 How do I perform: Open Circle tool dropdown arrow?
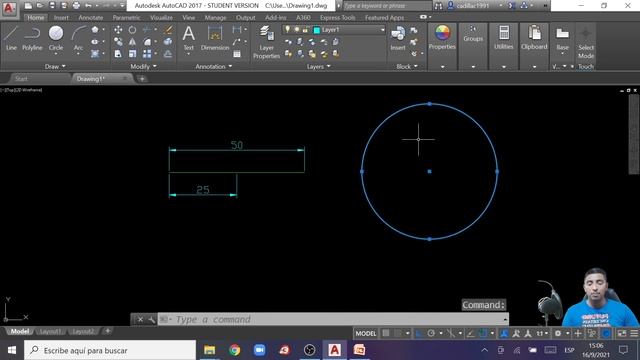56,54
